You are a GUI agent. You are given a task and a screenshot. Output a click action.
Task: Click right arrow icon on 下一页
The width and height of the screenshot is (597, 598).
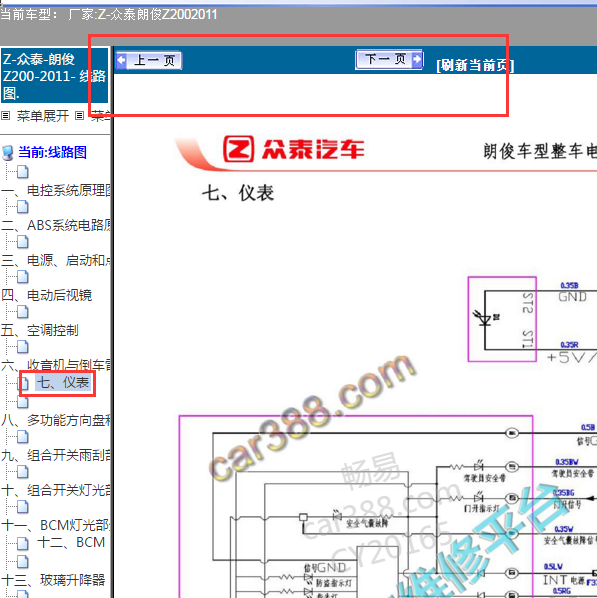click(x=417, y=59)
